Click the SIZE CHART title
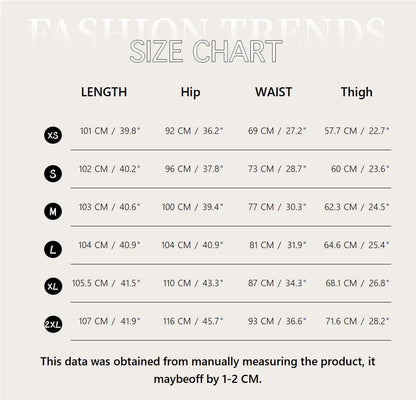 206,51
